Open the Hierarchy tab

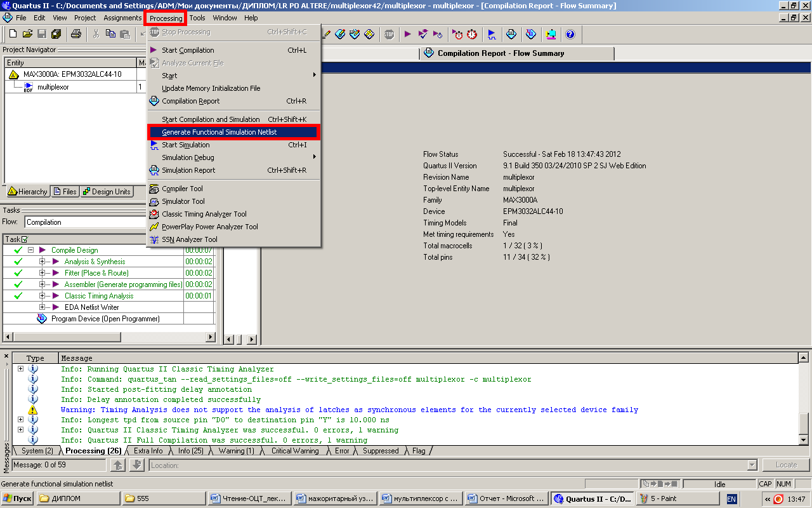pos(27,191)
